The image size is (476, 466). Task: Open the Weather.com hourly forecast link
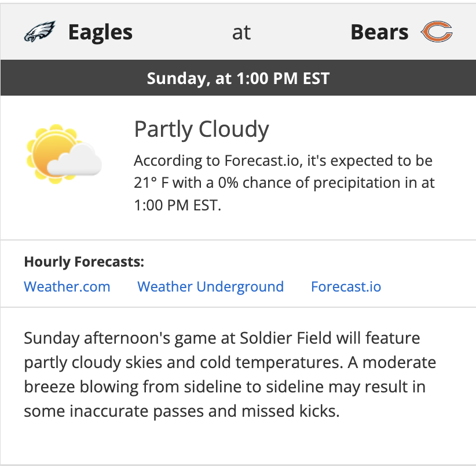(x=67, y=286)
